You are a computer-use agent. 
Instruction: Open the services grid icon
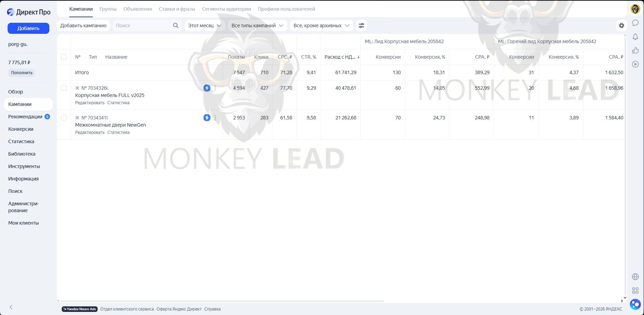(x=635, y=291)
